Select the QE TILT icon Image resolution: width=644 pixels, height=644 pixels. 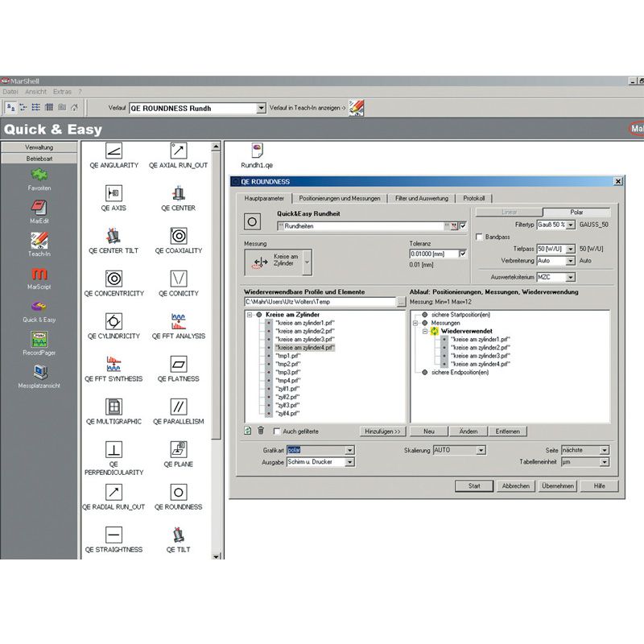point(178,535)
